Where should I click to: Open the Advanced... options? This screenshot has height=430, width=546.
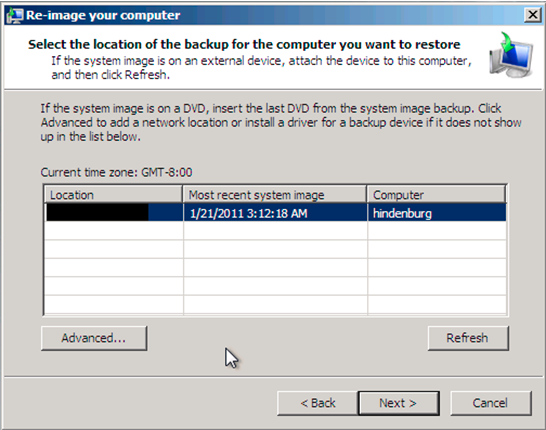pos(94,338)
